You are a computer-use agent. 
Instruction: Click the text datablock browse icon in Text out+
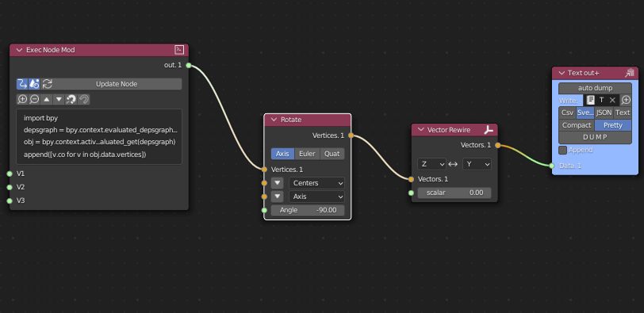590,100
